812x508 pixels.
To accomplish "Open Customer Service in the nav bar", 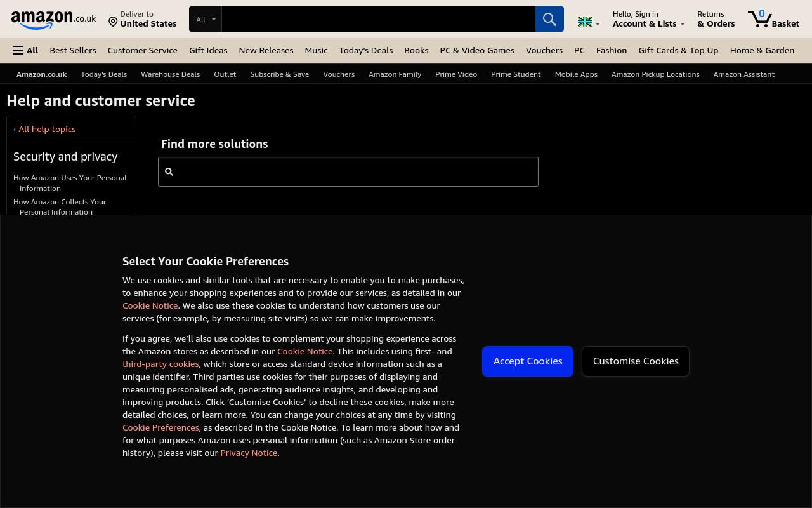I will click(x=143, y=50).
